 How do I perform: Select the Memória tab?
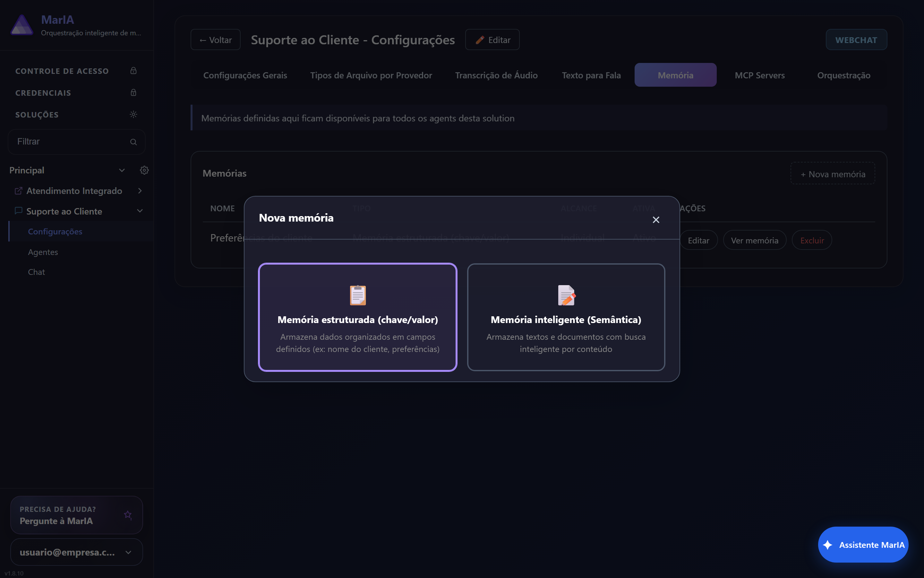(675, 75)
